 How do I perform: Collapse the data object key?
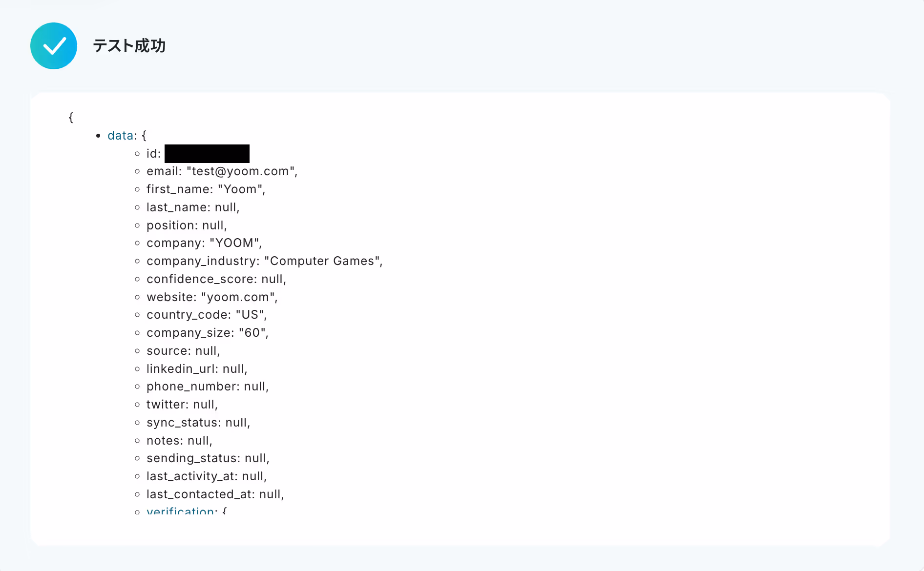pyautogui.click(x=120, y=135)
